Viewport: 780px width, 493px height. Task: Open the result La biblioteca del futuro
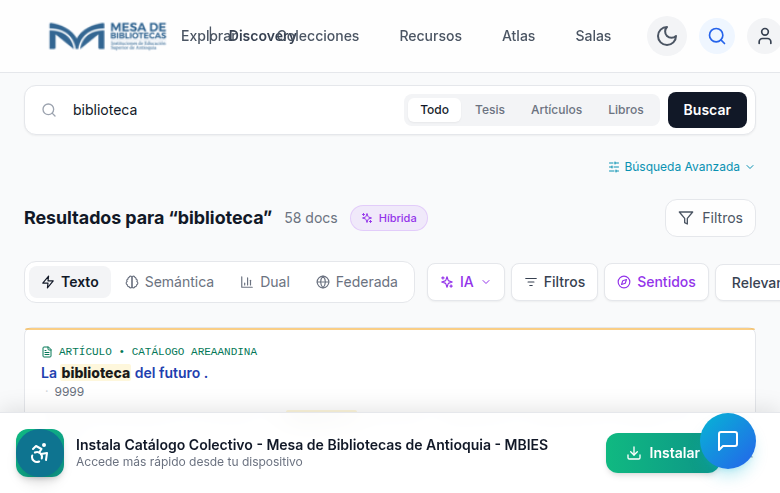[124, 373]
